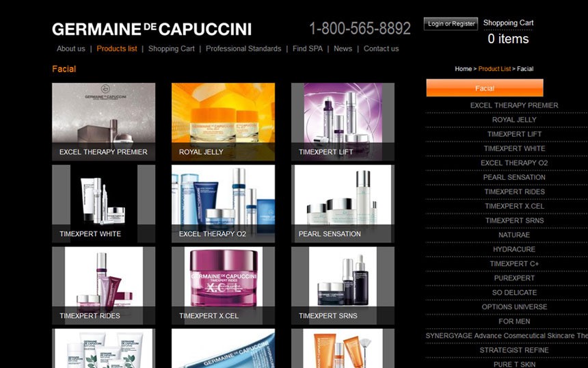Select TIMEXPERT SRNS in the sidebar list
This screenshot has height=368, width=588.
point(514,220)
